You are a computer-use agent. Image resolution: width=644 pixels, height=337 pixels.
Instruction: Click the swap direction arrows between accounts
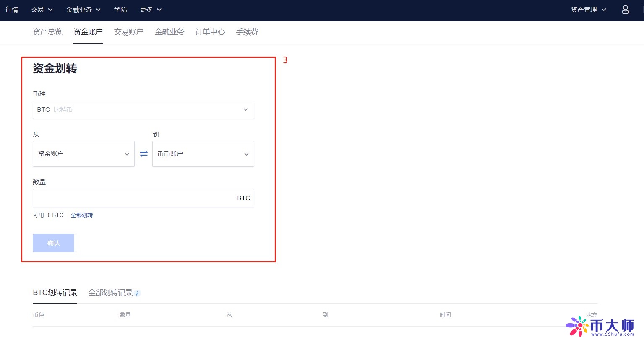pos(143,154)
